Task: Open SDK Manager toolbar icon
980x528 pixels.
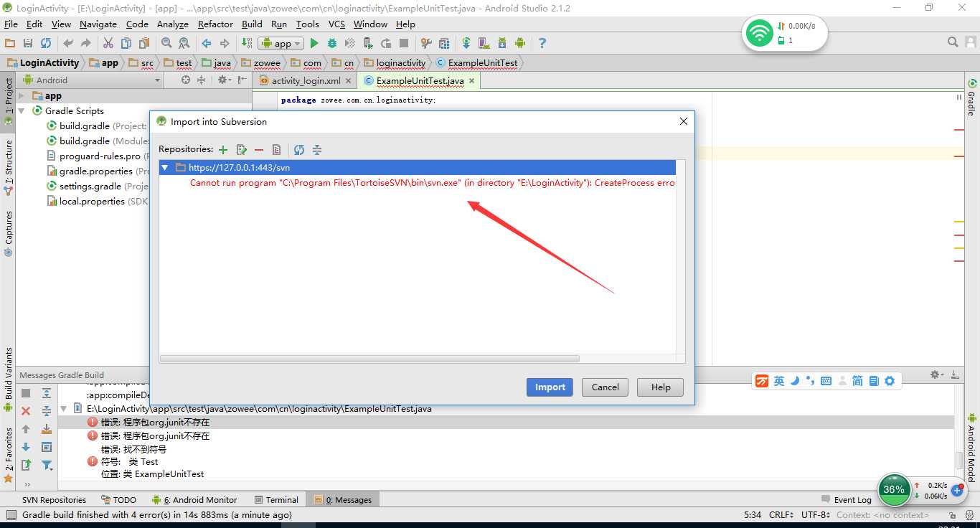Action: (502, 43)
